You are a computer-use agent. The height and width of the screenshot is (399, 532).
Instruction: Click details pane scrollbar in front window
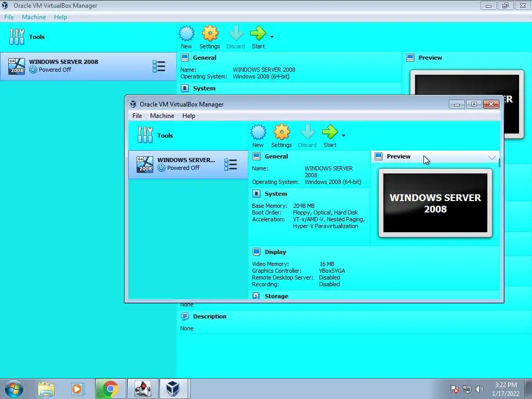(499, 163)
